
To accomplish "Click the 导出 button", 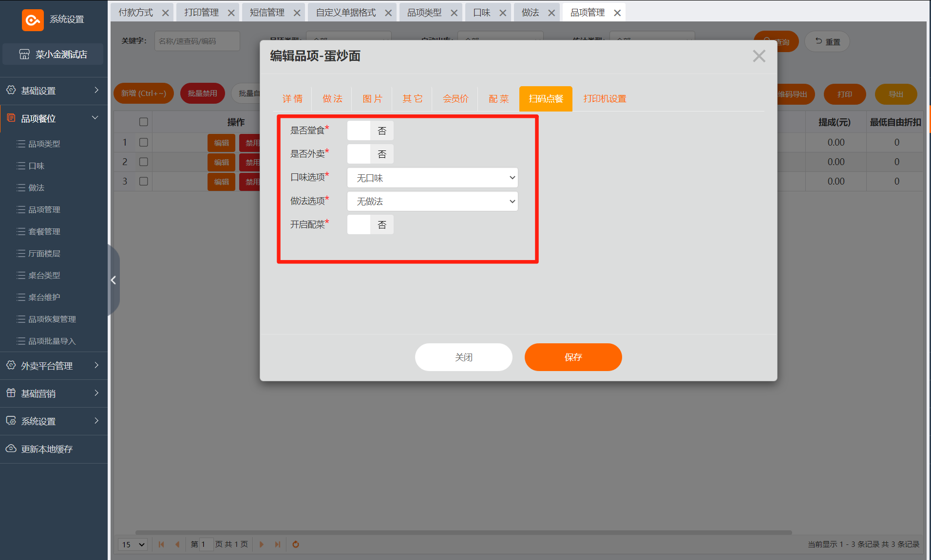I will point(896,94).
